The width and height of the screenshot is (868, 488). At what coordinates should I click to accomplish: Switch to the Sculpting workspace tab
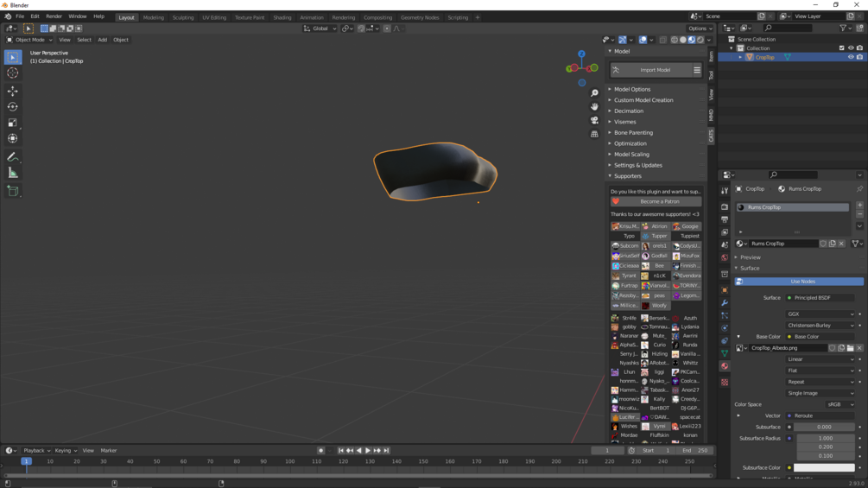click(183, 17)
